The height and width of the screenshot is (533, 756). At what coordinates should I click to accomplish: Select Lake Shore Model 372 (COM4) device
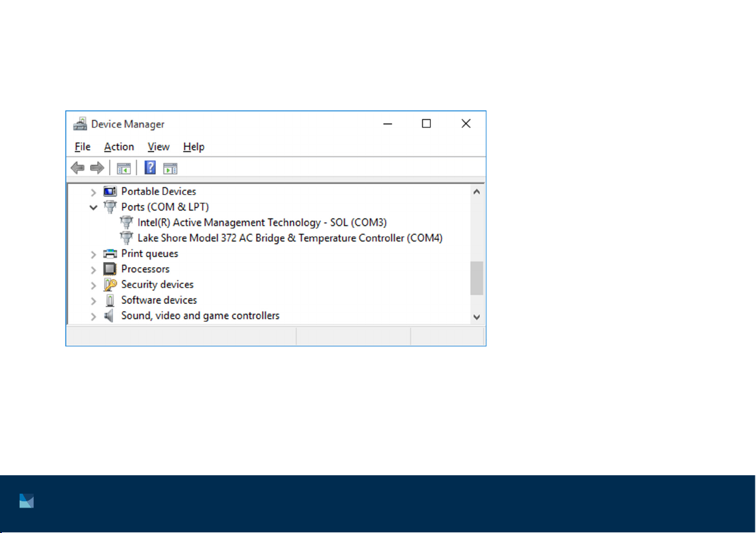(x=289, y=239)
